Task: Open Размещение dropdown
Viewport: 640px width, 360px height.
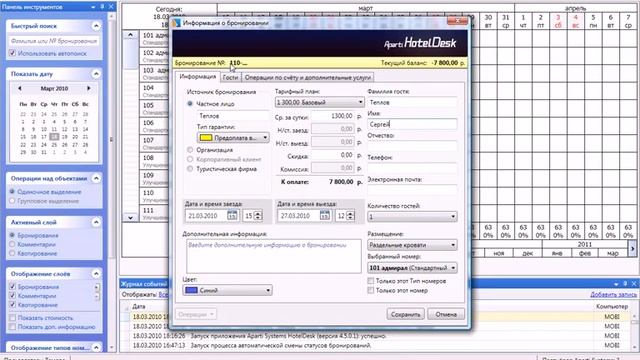Action: (412, 245)
